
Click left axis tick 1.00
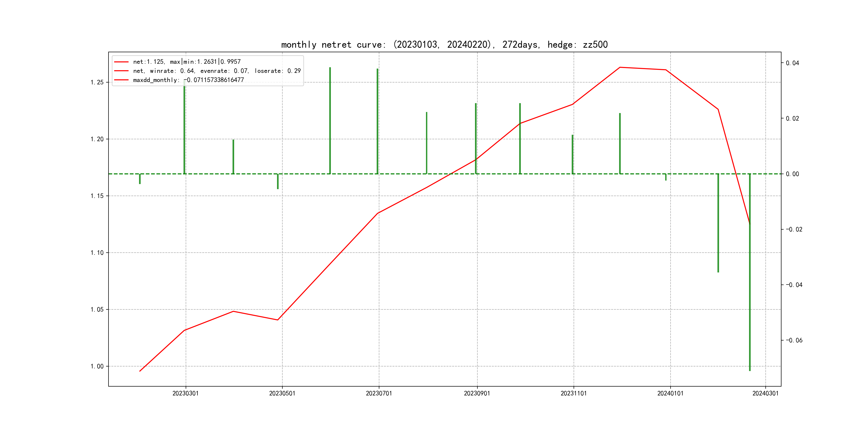97,366
